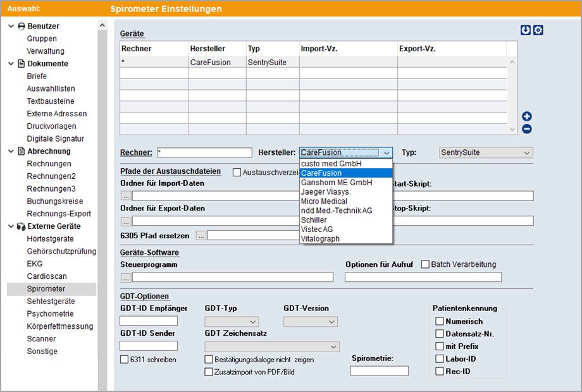Click browse button next to 6305 Pfad ersetzen
Image resolution: width=582 pixels, height=392 pixels.
(x=201, y=236)
